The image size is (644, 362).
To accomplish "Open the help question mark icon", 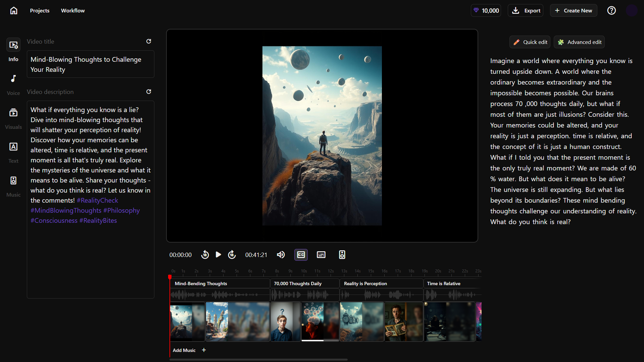I will [x=611, y=11].
